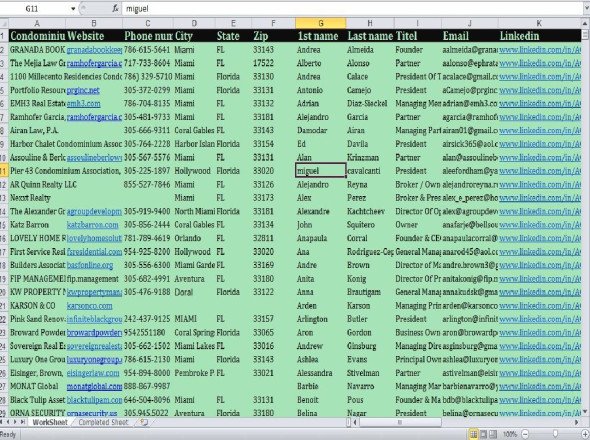Select the cell containing 'cavalcanti'
This screenshot has width=590, height=440.
click(370, 171)
